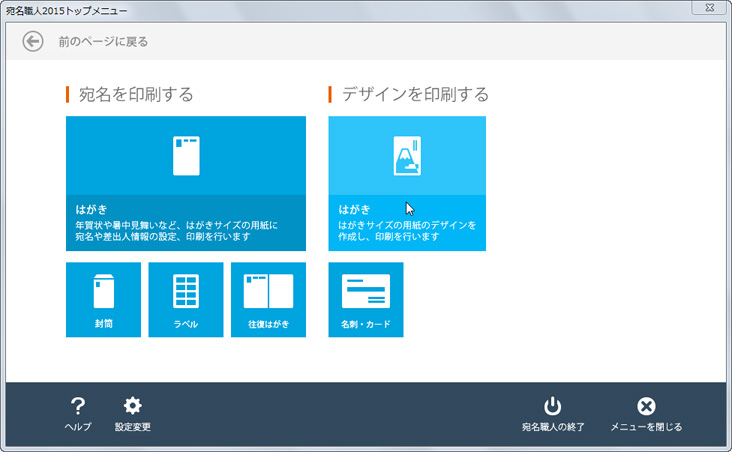Click the 往復はがき label text
The width and height of the screenshot is (732, 452).
coord(268,325)
